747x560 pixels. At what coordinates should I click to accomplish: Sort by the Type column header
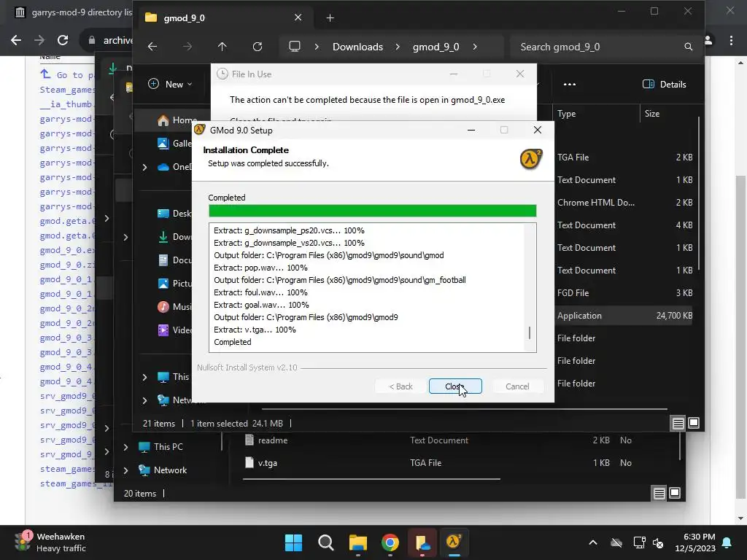coord(566,113)
